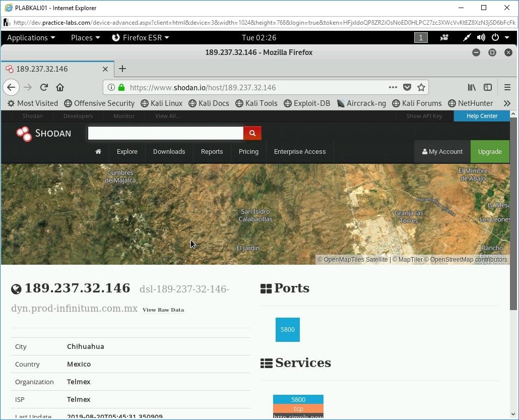Open the Applications menu
This screenshot has height=420, width=519.
pos(31,37)
